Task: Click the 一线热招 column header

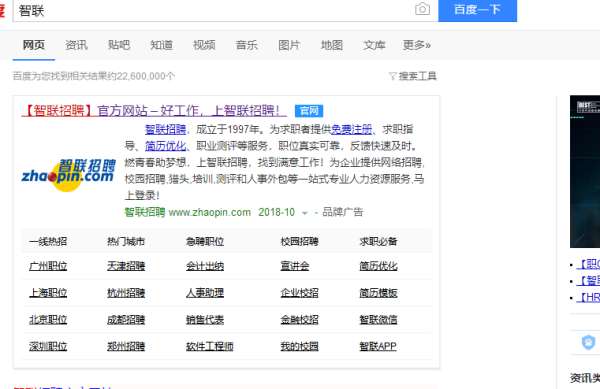Action: point(48,242)
